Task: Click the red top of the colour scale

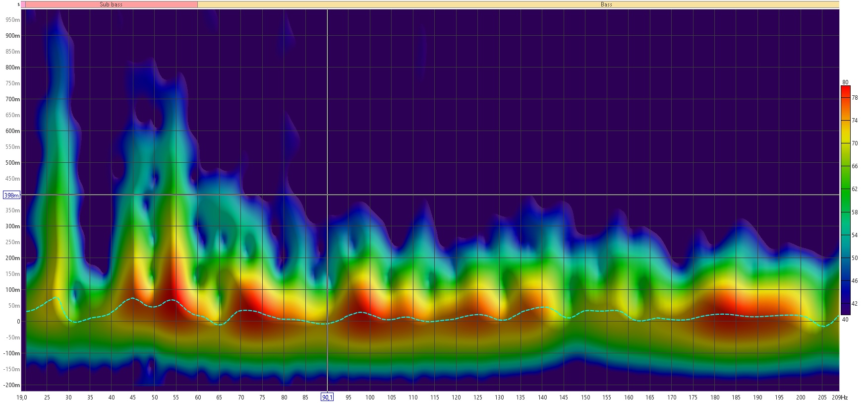Action: click(845, 90)
